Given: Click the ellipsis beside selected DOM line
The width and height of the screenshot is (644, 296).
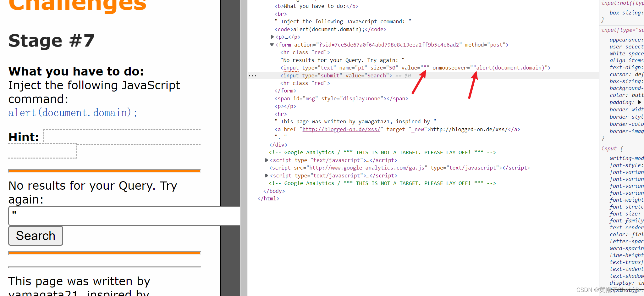Looking at the screenshot, I should tap(252, 75).
